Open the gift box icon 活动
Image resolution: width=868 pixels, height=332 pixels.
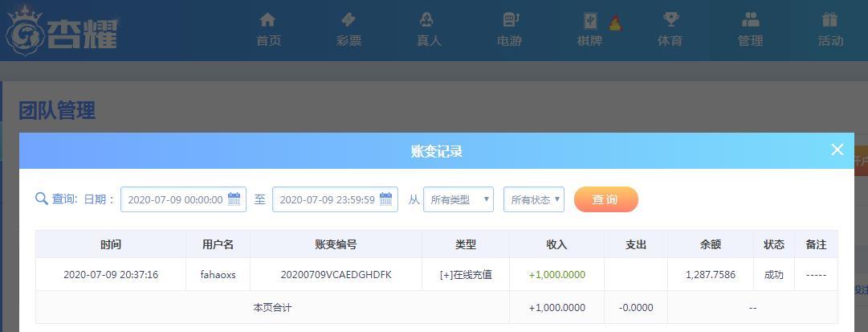click(830, 20)
